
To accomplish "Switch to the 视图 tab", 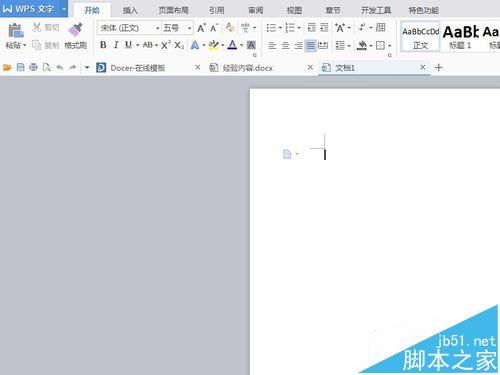I will [x=294, y=10].
